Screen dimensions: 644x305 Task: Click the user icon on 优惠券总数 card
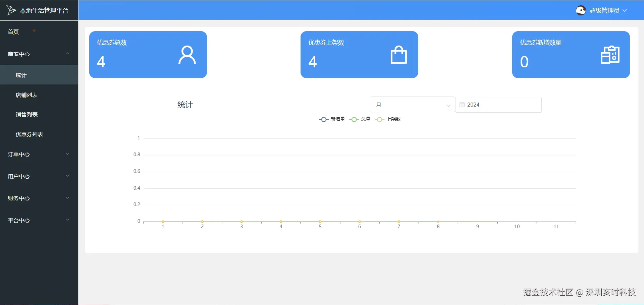click(x=187, y=55)
